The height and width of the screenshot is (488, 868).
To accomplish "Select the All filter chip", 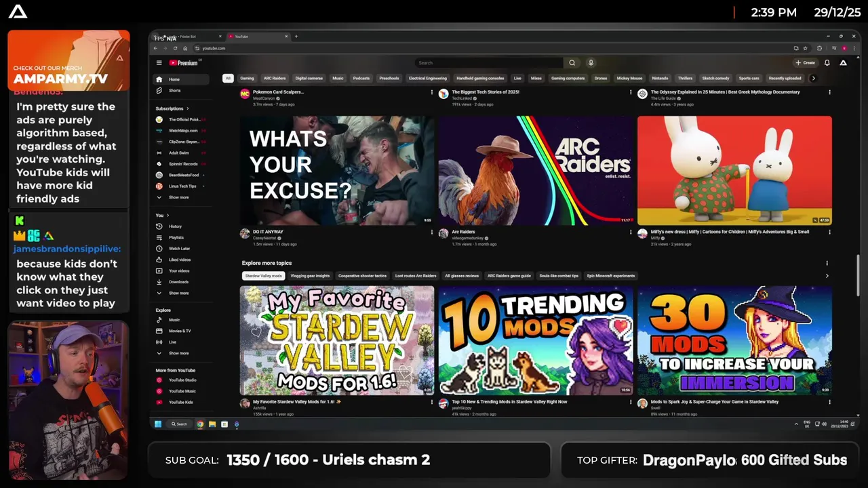I will [228, 78].
